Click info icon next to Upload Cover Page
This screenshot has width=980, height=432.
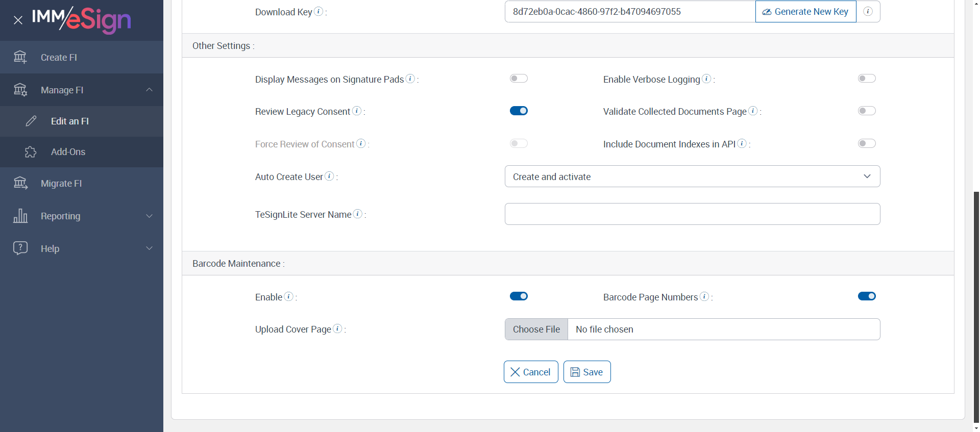[x=337, y=328]
